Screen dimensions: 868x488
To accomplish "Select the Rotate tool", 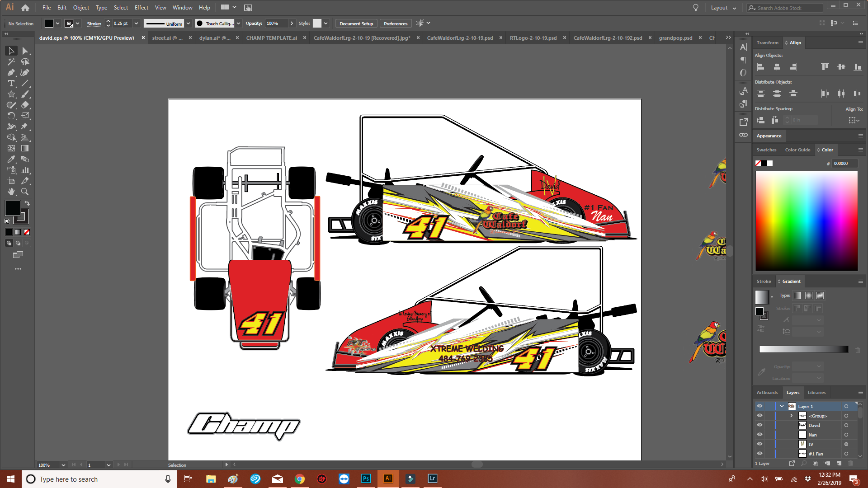I will 11,116.
